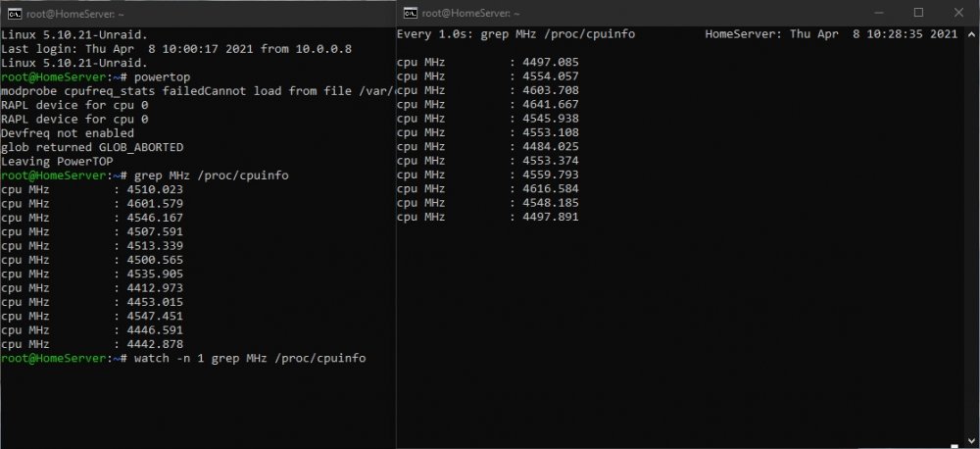Click the value 4641.667 in right terminal
Image resolution: width=980 pixels, height=449 pixels.
coord(551,105)
